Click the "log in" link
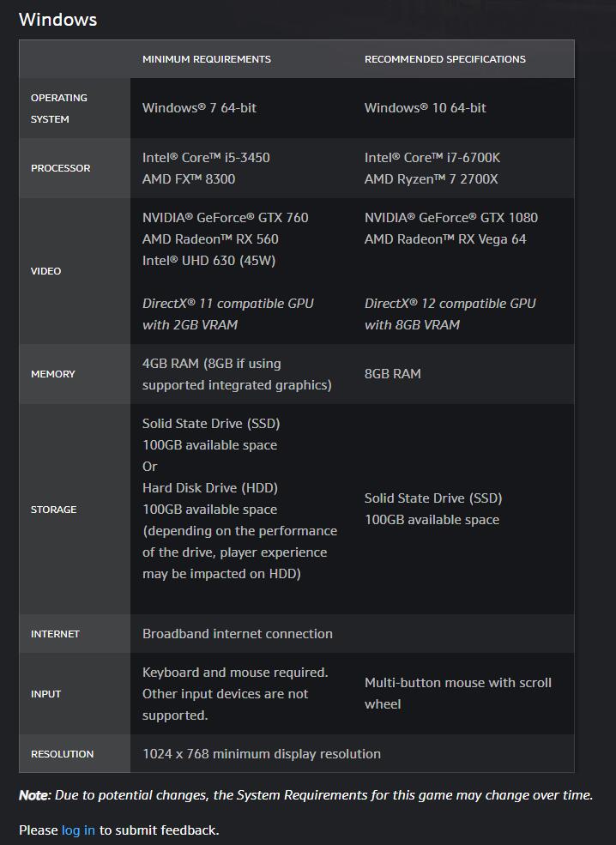The width and height of the screenshot is (616, 845). coord(78,830)
